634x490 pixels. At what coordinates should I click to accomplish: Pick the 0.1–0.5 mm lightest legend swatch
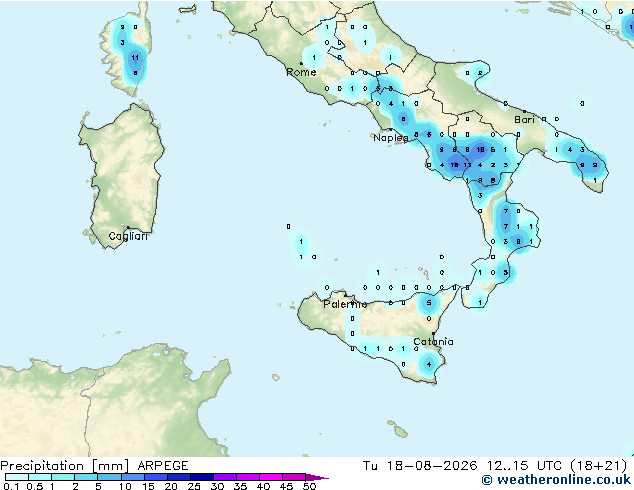click(x=17, y=477)
